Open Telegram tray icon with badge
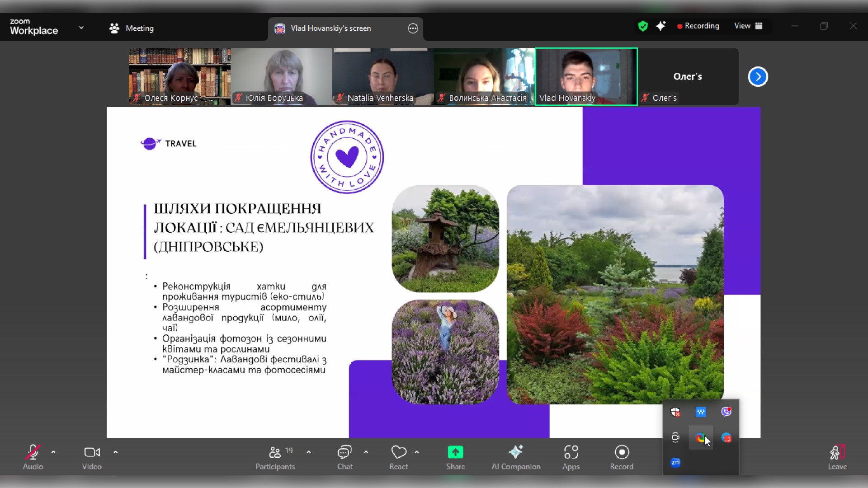The height and width of the screenshot is (488, 868). pyautogui.click(x=726, y=437)
